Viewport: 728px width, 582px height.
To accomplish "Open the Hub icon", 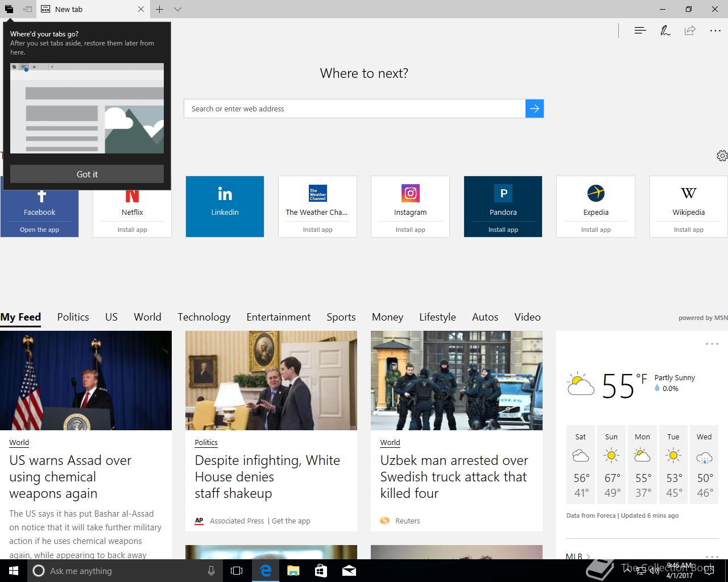I will click(640, 30).
